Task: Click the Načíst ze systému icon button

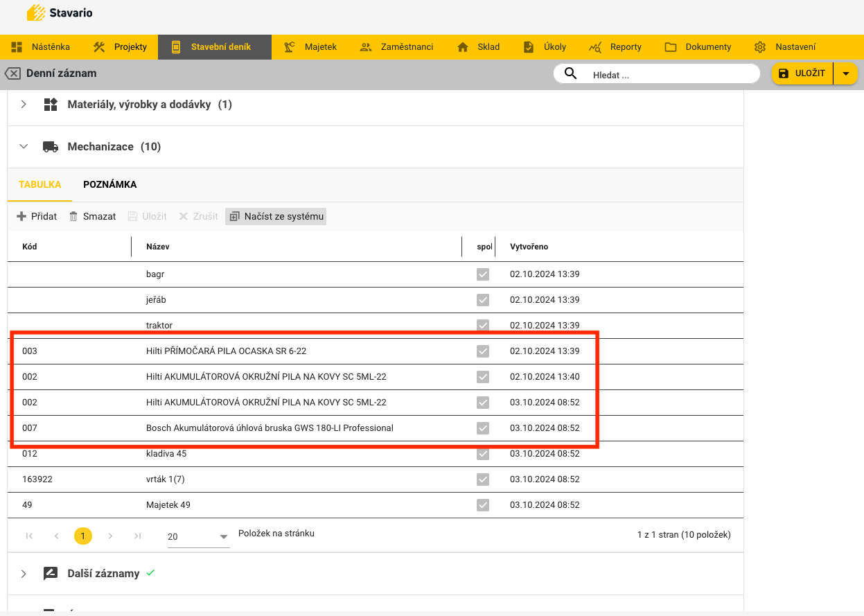Action: (x=234, y=216)
